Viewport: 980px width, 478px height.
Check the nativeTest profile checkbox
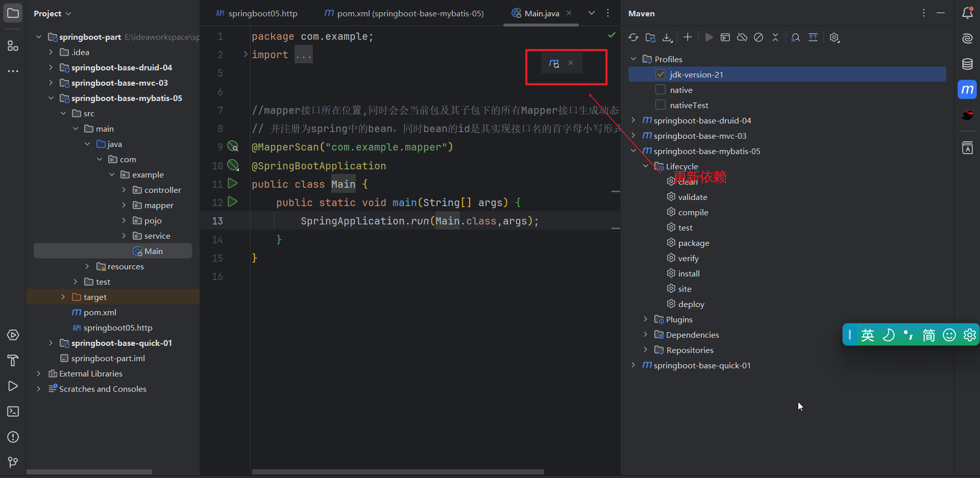tap(660, 105)
